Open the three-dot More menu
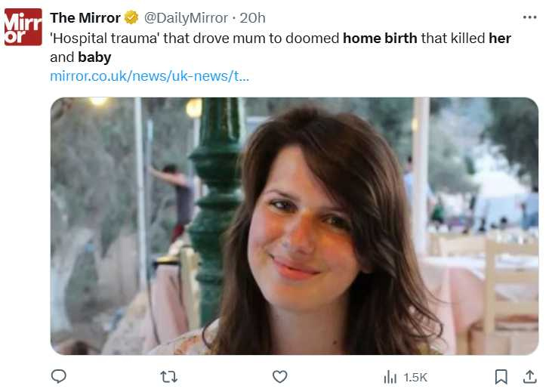 (529, 17)
